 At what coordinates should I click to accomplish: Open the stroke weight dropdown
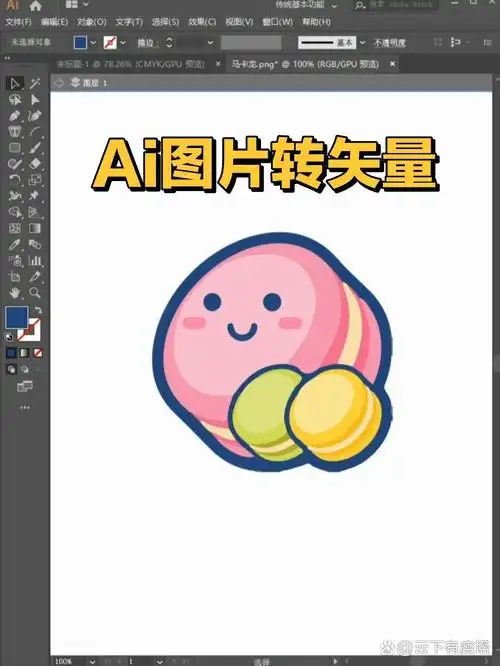click(x=210, y=43)
